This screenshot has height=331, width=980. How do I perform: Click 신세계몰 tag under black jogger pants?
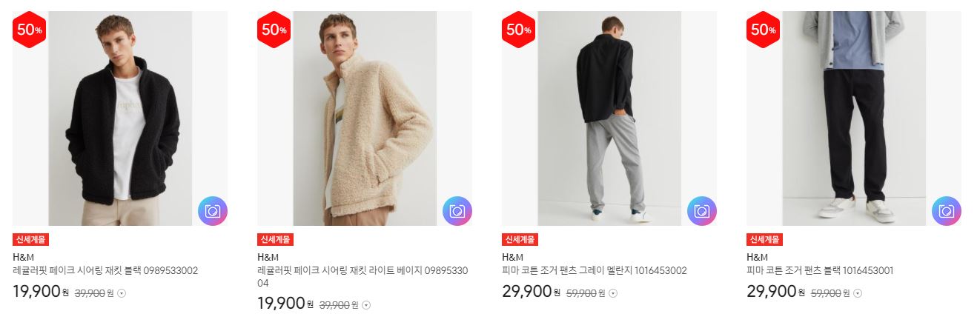(765, 239)
